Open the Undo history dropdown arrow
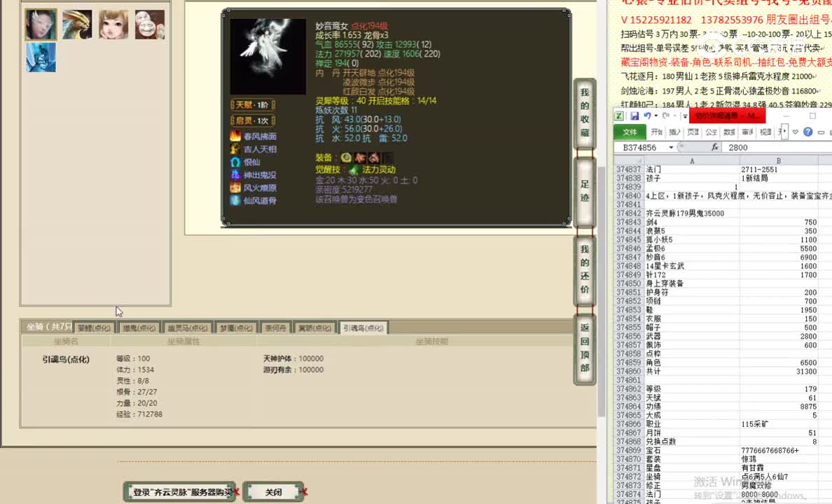This screenshot has height=504, width=832. pyautogui.click(x=656, y=115)
